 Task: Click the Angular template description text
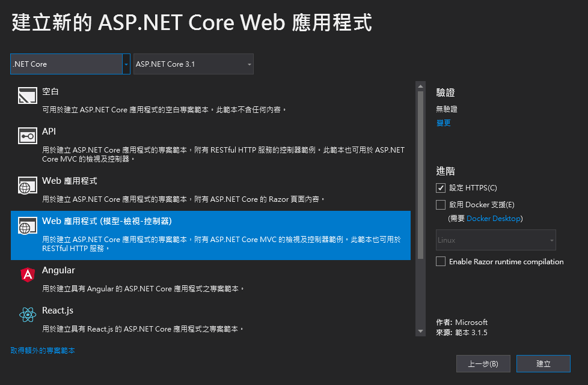pos(143,289)
